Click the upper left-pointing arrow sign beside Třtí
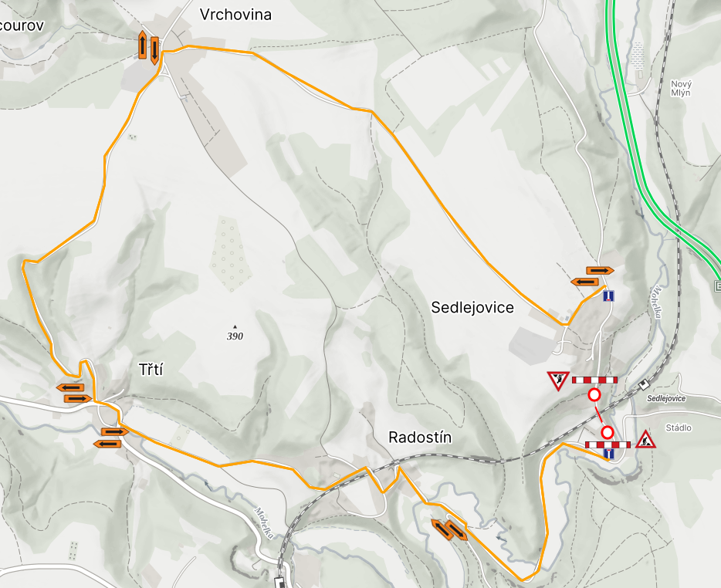The width and height of the screenshot is (721, 588). [x=70, y=387]
